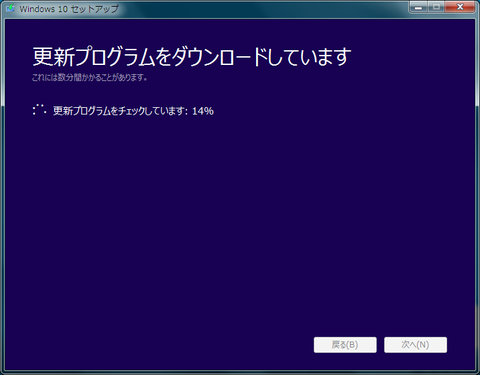Click the status 更新プログラムをチェックしています: 14%
Viewport: 480px width, 375px height.
133,111
